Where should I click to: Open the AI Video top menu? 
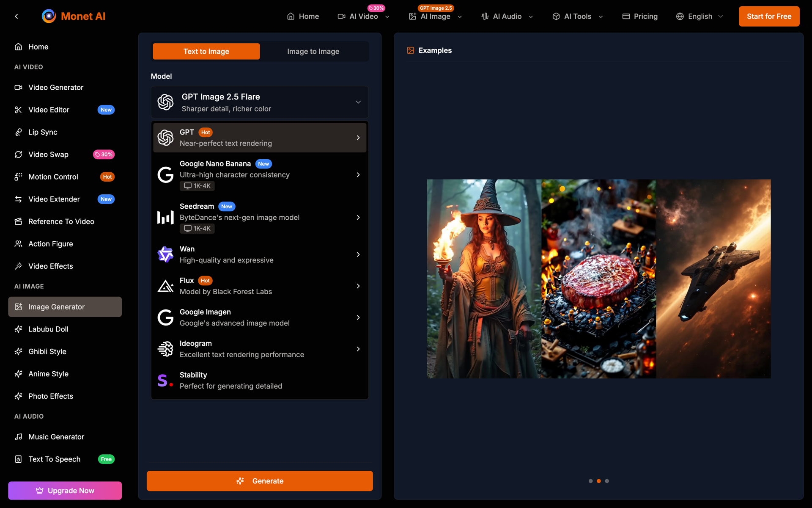click(363, 17)
